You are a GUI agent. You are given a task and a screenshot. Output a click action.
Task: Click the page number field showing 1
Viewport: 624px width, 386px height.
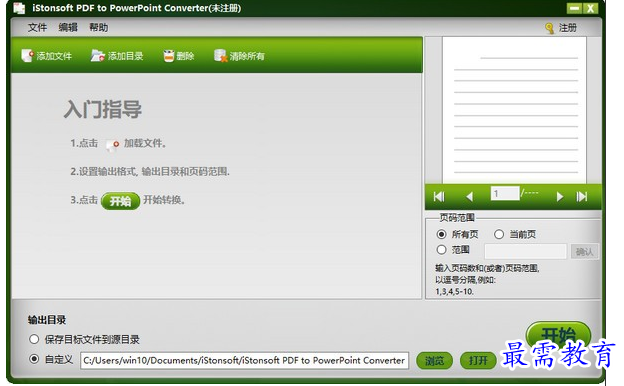(505, 194)
